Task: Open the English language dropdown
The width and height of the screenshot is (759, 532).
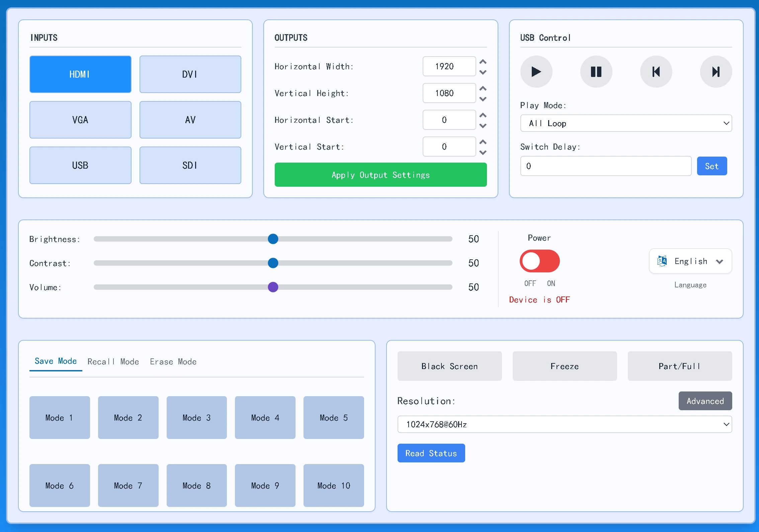Action: coord(690,261)
